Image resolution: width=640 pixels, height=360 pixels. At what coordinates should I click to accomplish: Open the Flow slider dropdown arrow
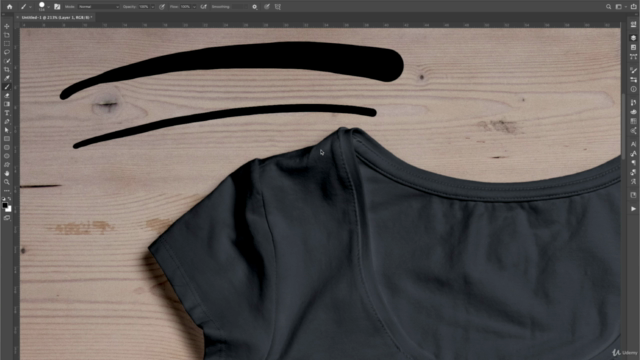coord(194,7)
